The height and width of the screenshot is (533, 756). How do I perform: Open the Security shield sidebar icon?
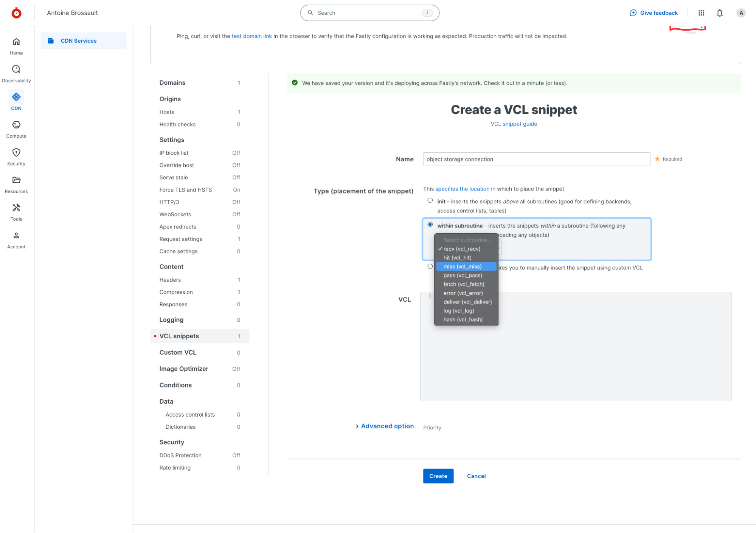[x=16, y=152]
